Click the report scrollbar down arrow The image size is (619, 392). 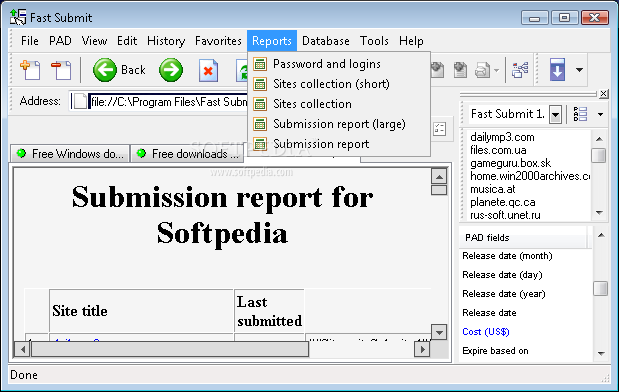439,332
